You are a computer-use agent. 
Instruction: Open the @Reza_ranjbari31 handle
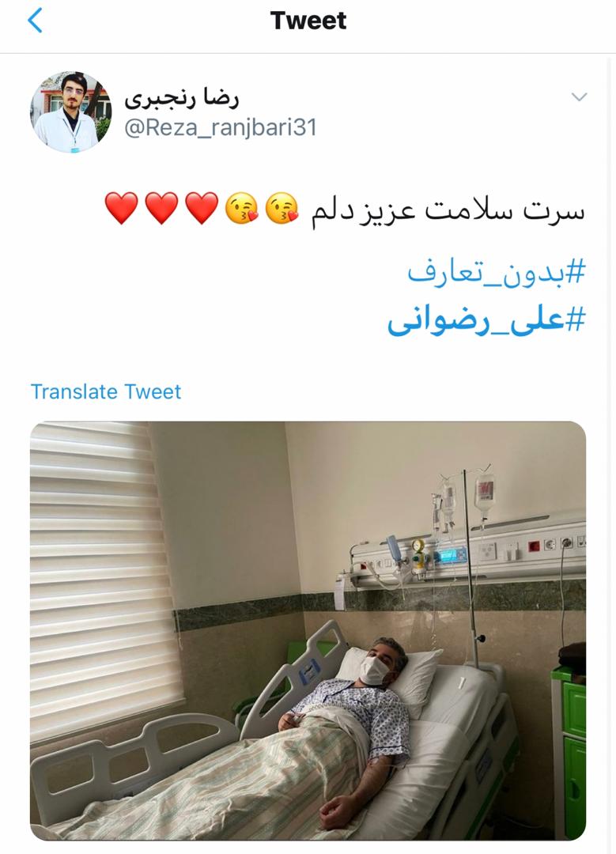[221, 127]
